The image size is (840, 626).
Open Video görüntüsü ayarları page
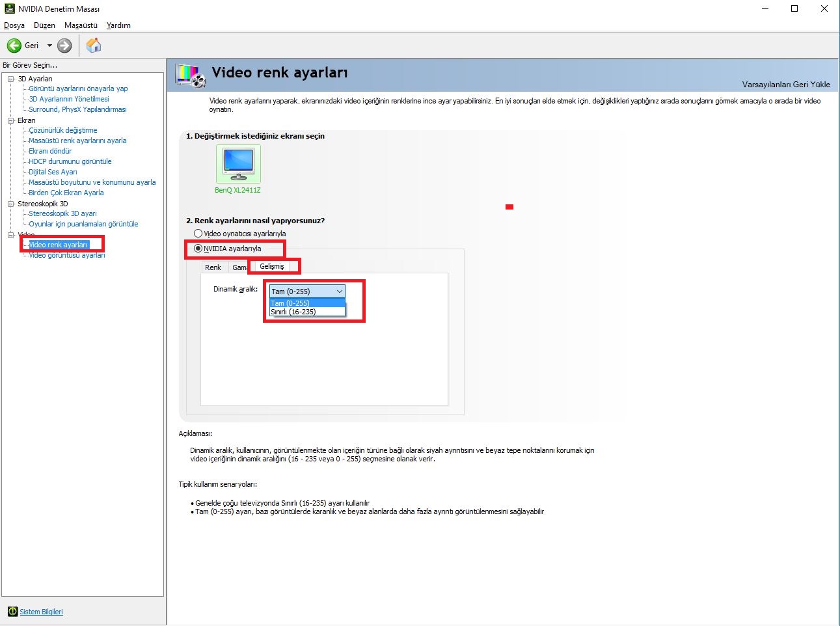67,255
